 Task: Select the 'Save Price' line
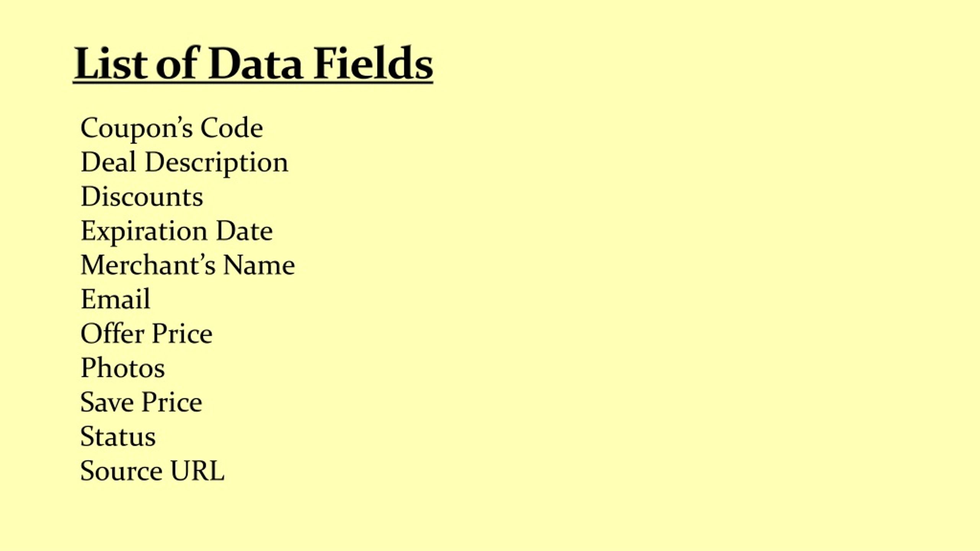click(x=141, y=402)
